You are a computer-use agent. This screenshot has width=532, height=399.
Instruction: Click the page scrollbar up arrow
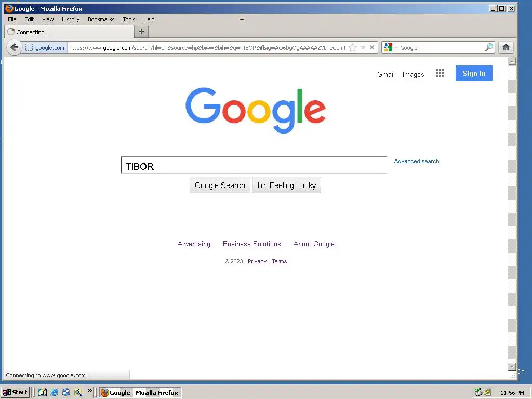click(x=512, y=61)
